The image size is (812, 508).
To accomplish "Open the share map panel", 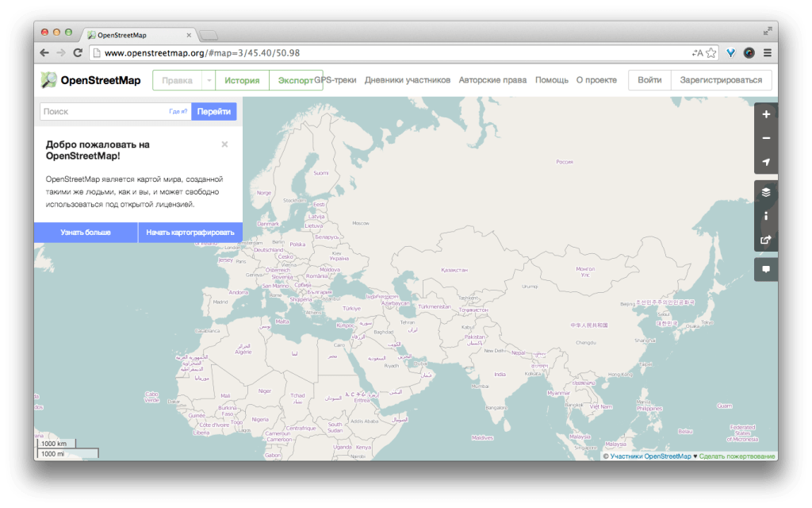I will point(766,240).
